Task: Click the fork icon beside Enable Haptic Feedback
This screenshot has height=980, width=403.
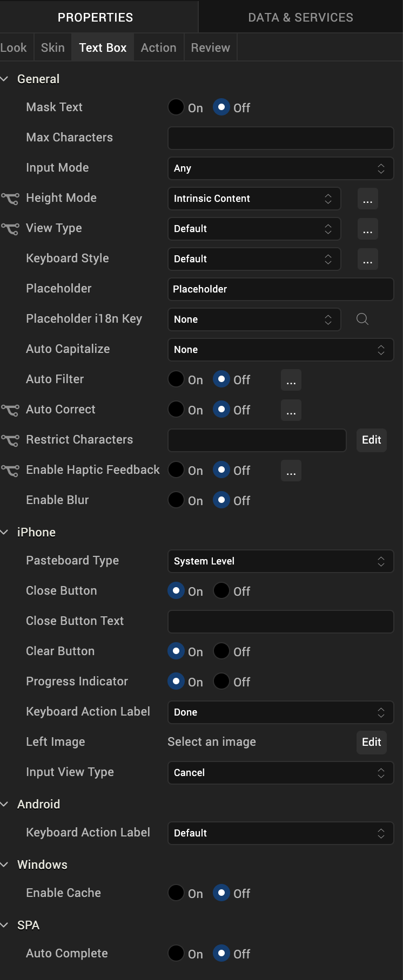Action: pyautogui.click(x=10, y=471)
